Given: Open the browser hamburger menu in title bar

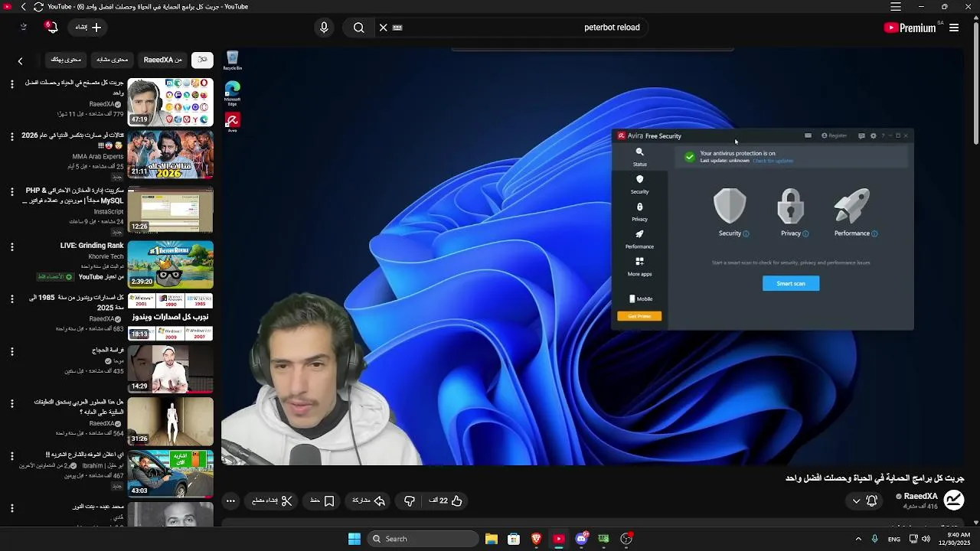Looking at the screenshot, I should tap(896, 7).
